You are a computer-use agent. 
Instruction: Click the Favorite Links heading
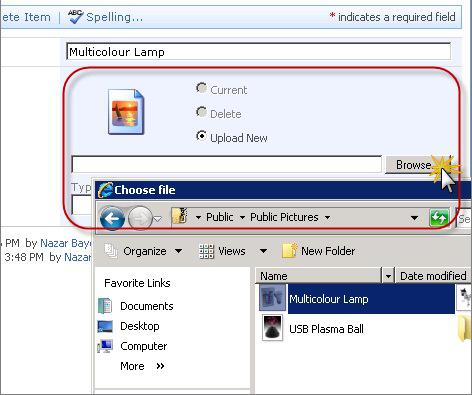coord(137,283)
